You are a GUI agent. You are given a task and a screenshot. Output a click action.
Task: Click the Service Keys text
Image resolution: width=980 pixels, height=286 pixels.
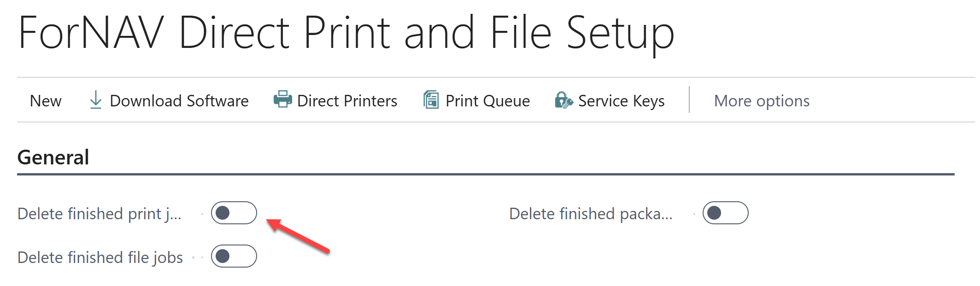pos(621,100)
